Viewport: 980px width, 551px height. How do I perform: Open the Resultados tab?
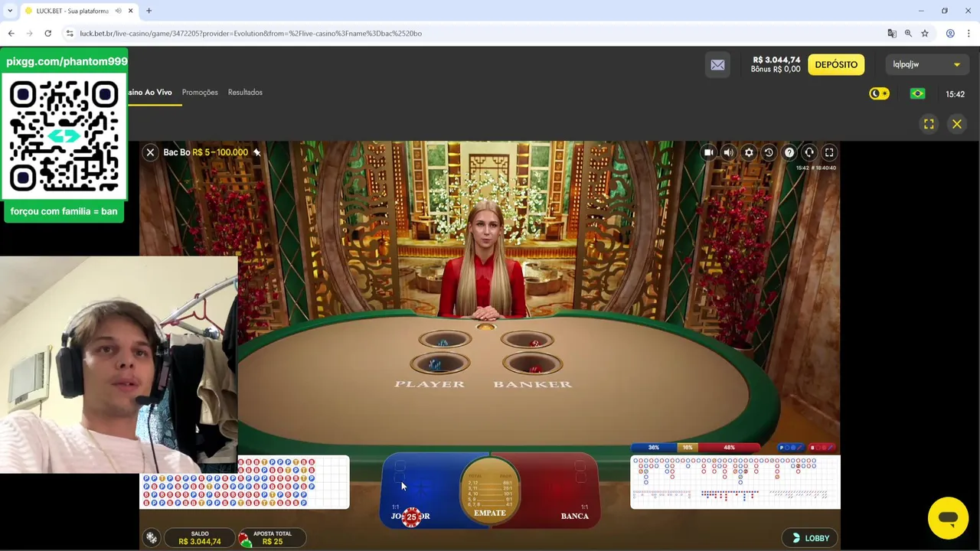point(245,92)
